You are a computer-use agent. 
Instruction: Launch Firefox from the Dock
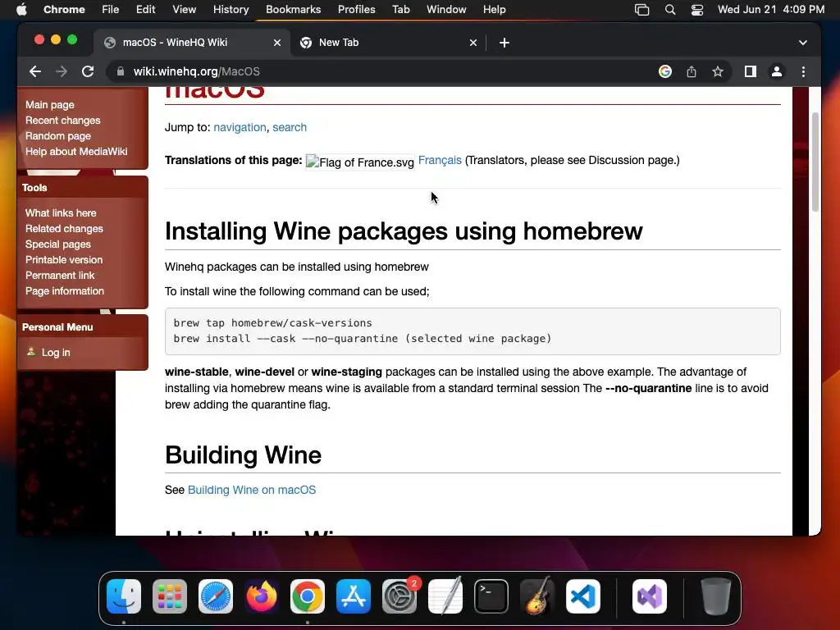[x=262, y=596]
